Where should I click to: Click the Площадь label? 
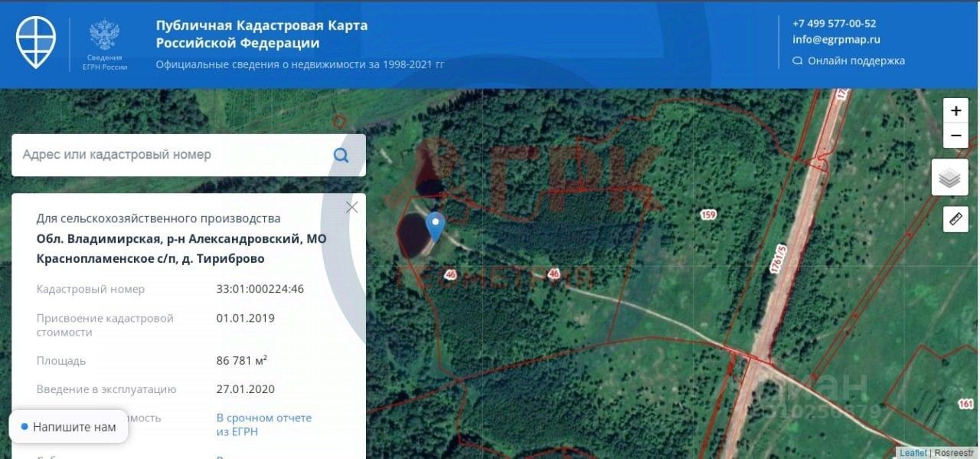point(61,360)
